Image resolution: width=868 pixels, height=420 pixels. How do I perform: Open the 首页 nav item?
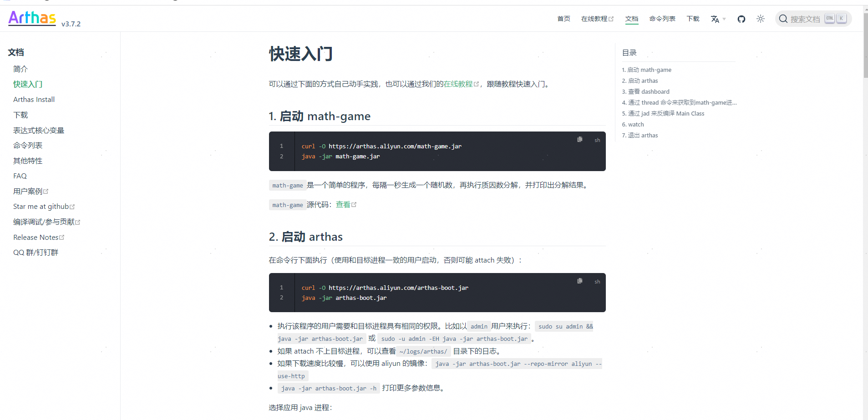click(x=563, y=19)
